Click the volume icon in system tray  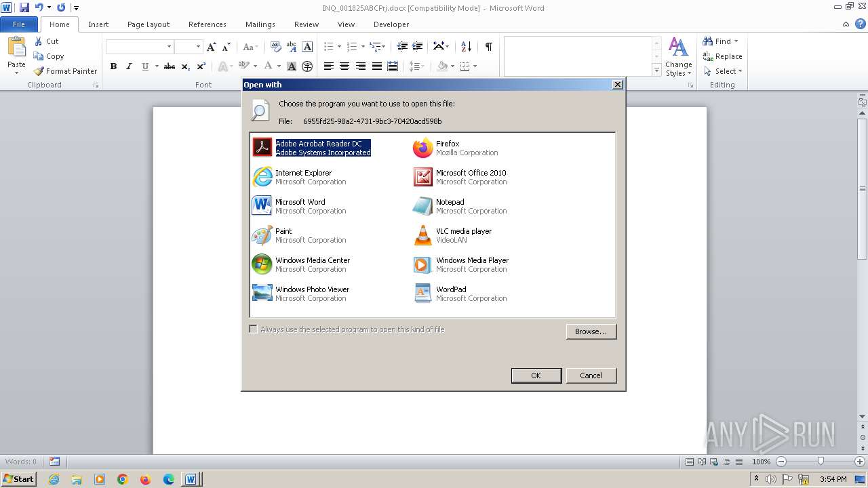click(771, 479)
